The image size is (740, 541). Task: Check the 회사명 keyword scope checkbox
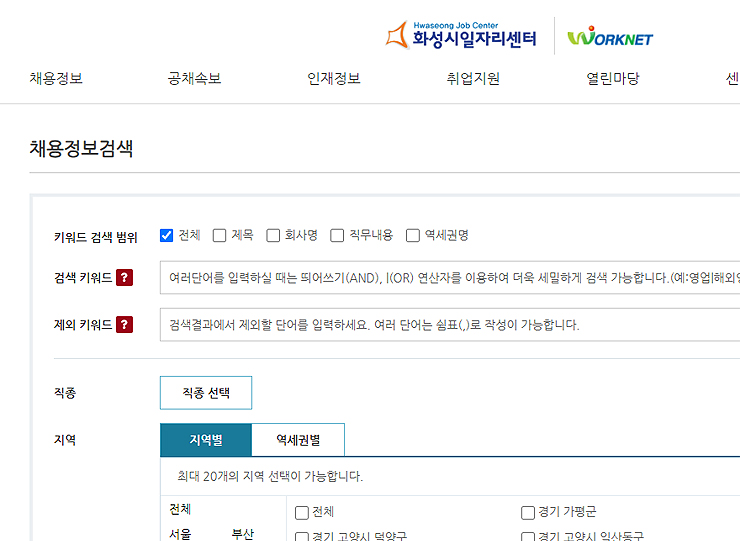click(x=273, y=236)
